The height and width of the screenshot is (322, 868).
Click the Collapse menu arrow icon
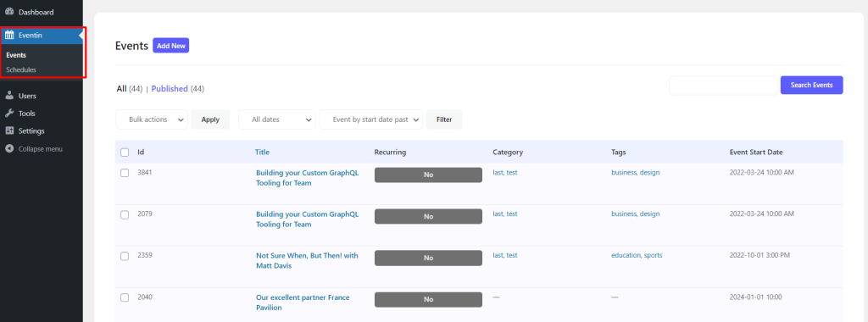coord(9,149)
